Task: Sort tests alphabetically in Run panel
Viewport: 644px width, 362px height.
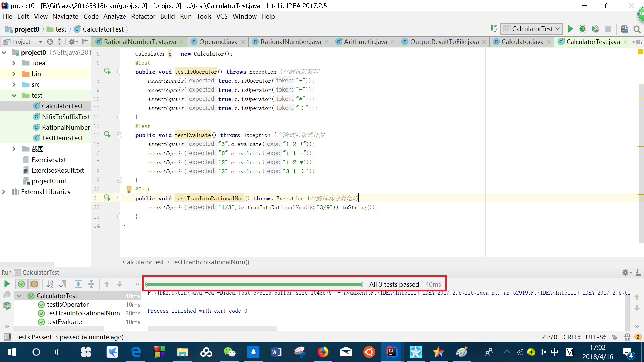Action: 50,284
